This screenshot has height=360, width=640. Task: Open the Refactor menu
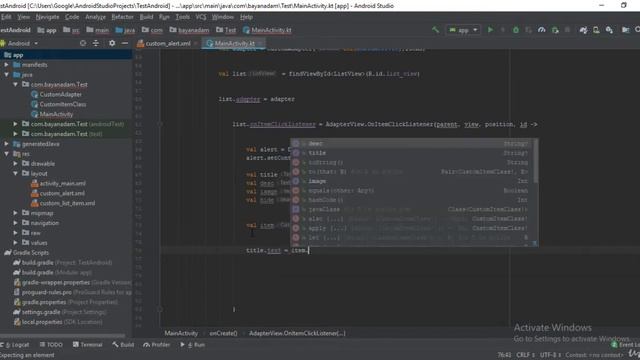pyautogui.click(x=122, y=17)
